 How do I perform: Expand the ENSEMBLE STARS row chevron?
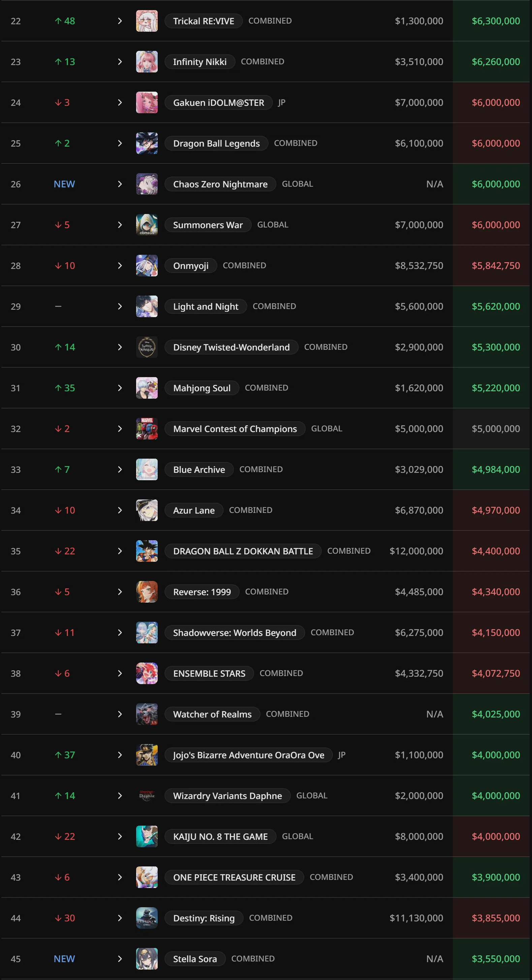click(x=120, y=673)
